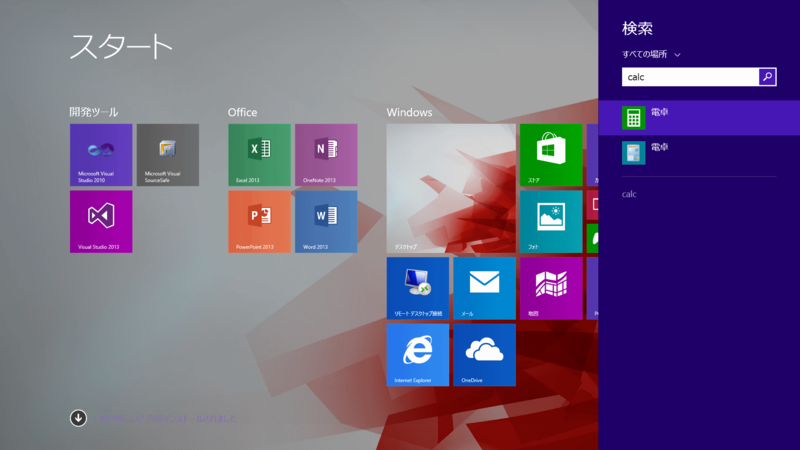Open the Maps tile
The width and height of the screenshot is (800, 450).
[x=551, y=288]
